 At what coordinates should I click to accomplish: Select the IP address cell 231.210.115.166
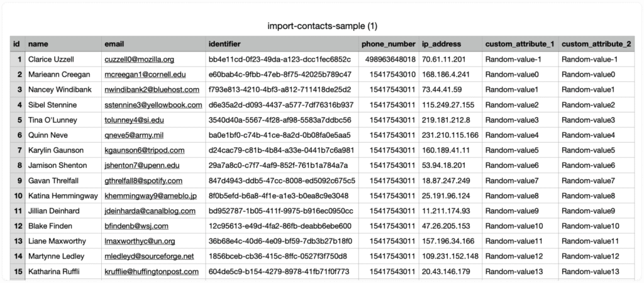(x=451, y=135)
